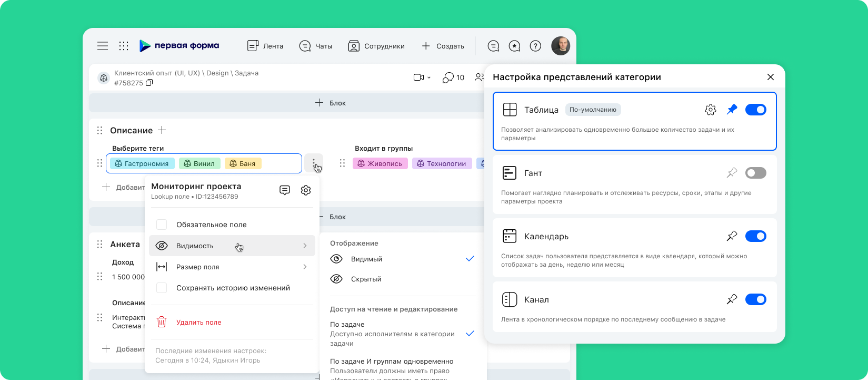The height and width of the screenshot is (380, 868).
Task: Open the user profile avatar
Action: pos(561,46)
